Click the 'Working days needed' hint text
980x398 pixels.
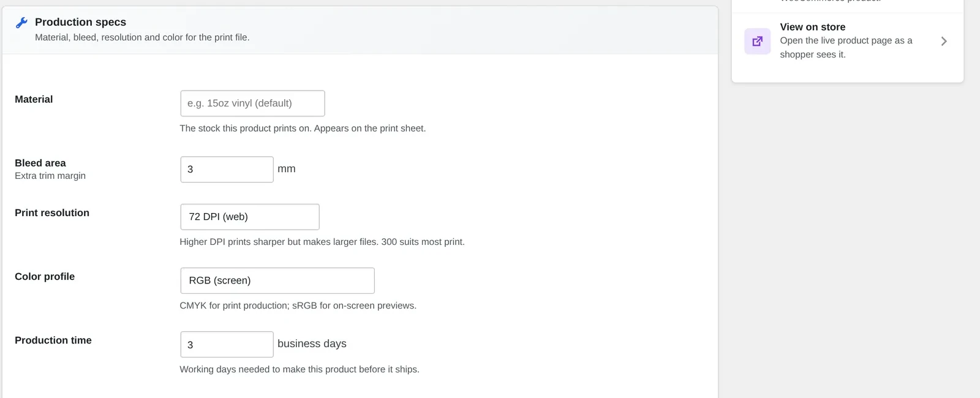click(x=300, y=369)
